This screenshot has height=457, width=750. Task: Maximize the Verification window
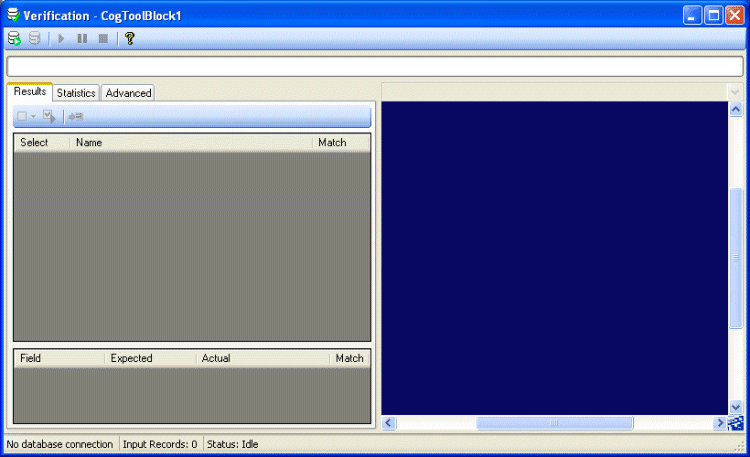point(713,15)
